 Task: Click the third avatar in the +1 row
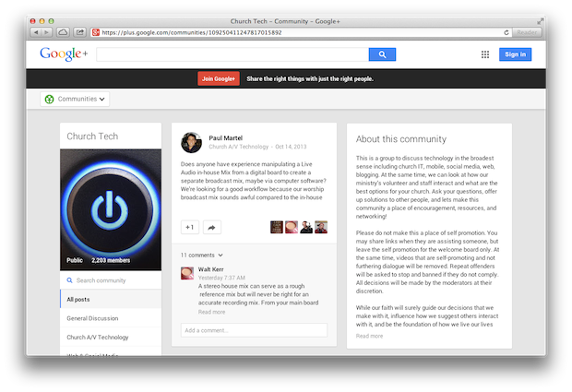[x=306, y=227]
